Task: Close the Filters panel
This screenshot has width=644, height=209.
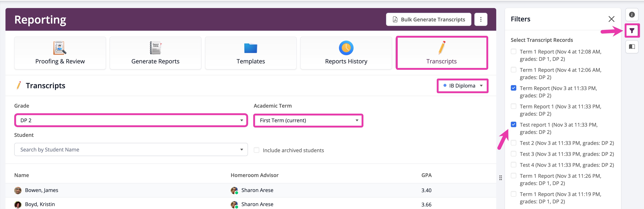Action: 611,19
